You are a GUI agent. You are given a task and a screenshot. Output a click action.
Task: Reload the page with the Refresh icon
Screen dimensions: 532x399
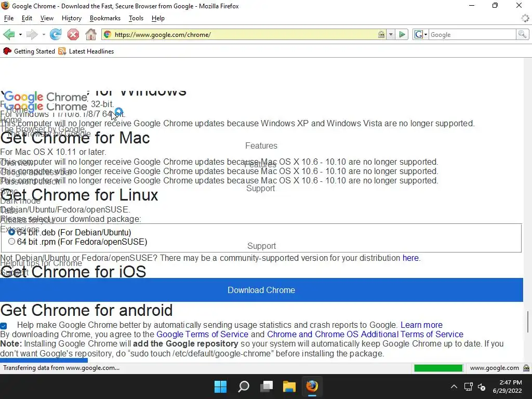56,34
